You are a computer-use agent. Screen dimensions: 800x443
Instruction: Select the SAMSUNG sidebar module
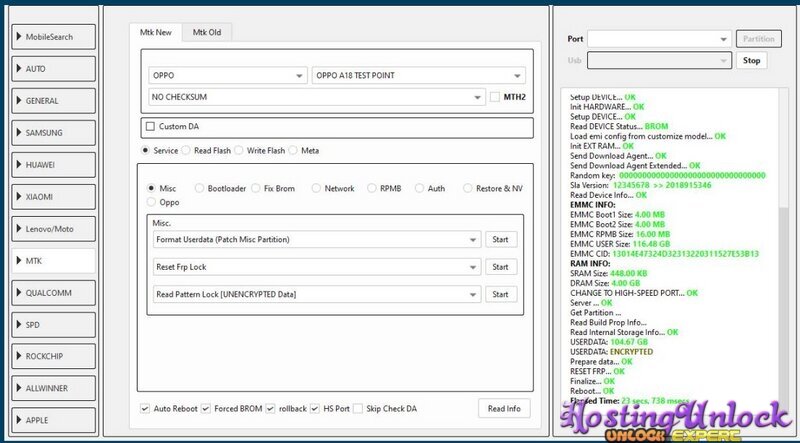point(54,132)
